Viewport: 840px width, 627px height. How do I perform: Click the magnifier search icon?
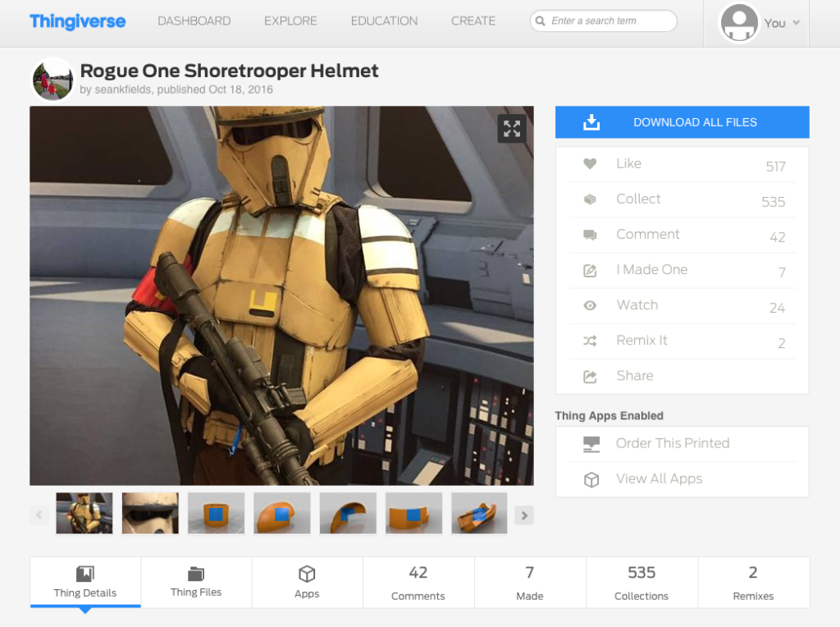[541, 21]
